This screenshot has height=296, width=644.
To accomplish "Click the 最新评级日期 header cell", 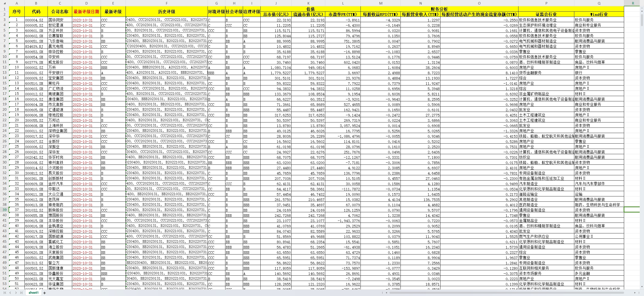I will tap(86, 12).
